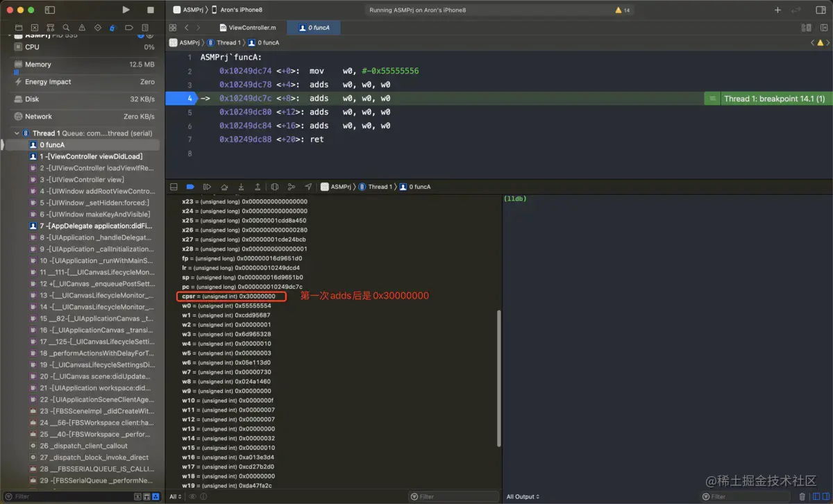This screenshot has width=833, height=504.
Task: Choose Aron's iPhone8 run destination
Action: tap(237, 10)
